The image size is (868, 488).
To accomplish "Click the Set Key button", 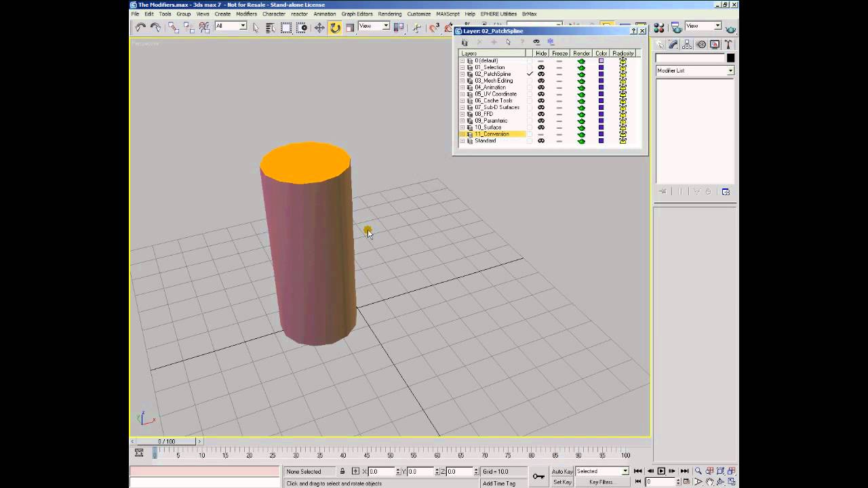I will point(562,482).
